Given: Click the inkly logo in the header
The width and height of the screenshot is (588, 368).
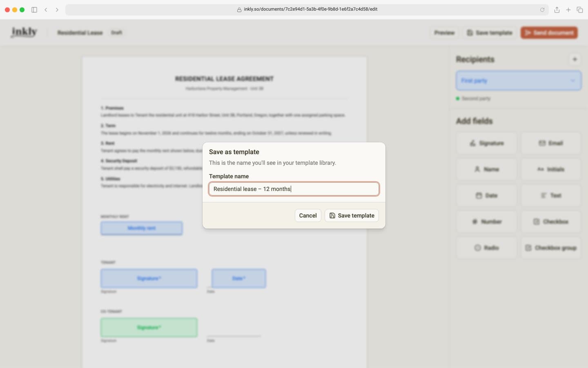Looking at the screenshot, I should coord(24,32).
